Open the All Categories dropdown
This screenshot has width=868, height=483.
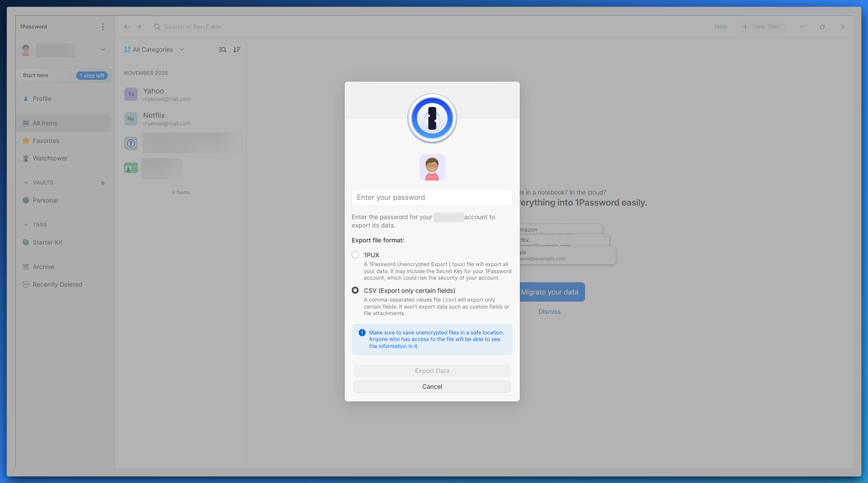pyautogui.click(x=154, y=50)
